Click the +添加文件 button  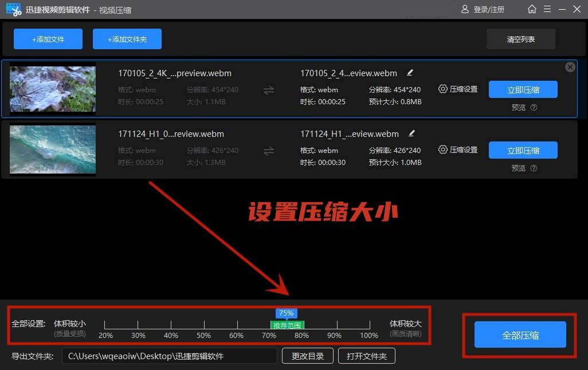[48, 39]
